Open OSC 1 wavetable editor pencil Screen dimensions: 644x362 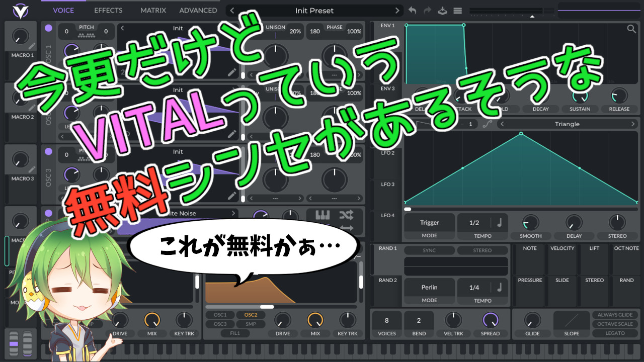(232, 72)
